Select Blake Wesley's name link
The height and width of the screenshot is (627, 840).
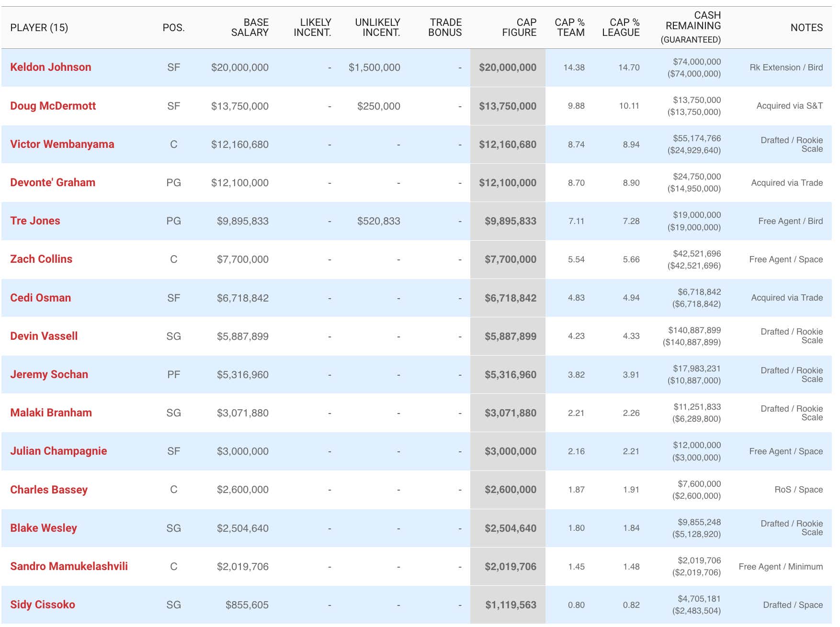point(44,528)
